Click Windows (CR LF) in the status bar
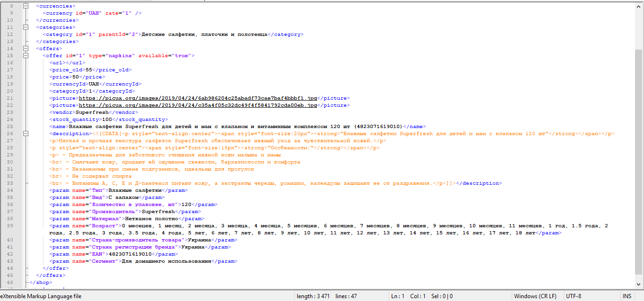644x301 pixels. 536,296
